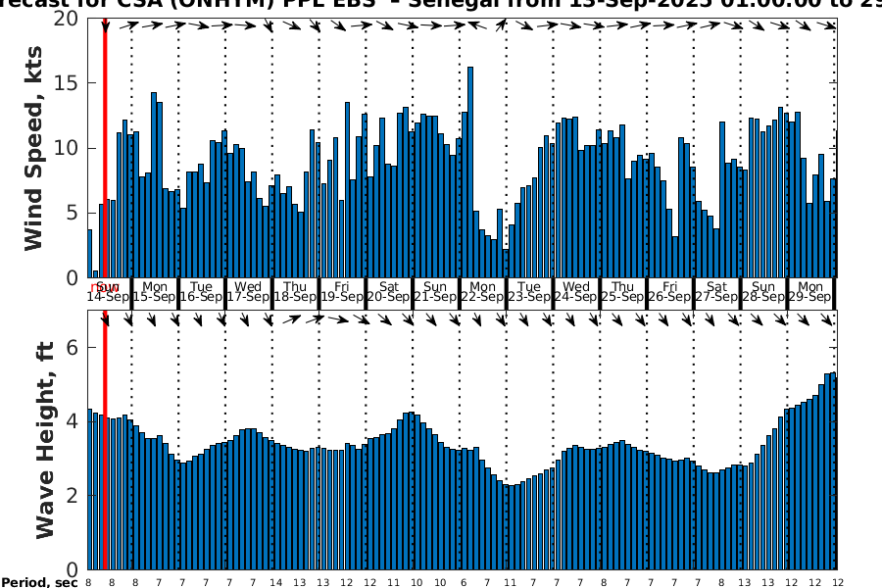
Task: Choose the 'Mon 22-Sep' date label
Action: (x=482, y=291)
